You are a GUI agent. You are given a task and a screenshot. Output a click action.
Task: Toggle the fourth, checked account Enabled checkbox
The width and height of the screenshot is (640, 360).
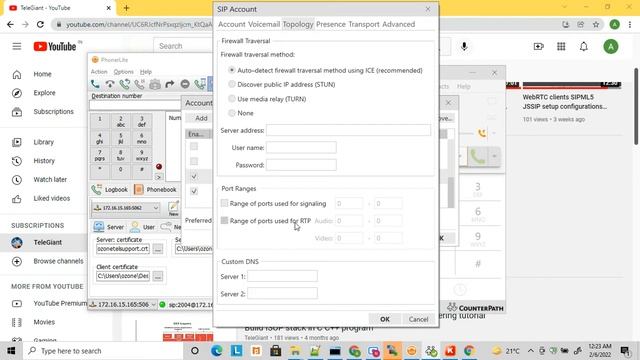pyautogui.click(x=194, y=191)
